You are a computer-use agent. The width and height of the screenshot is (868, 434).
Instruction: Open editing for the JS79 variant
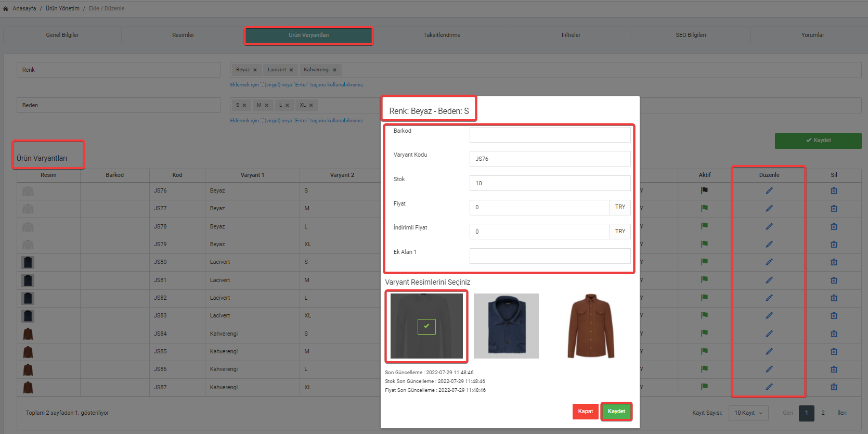pyautogui.click(x=769, y=244)
